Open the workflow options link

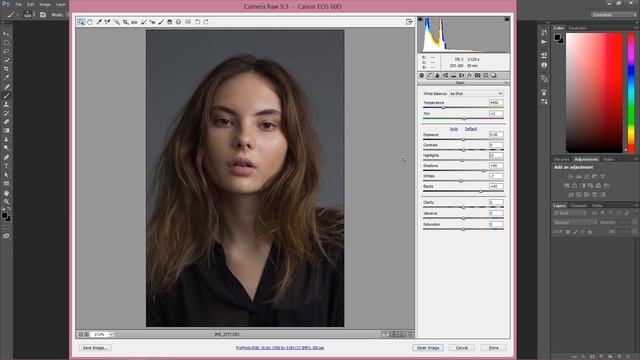pyautogui.click(x=280, y=348)
